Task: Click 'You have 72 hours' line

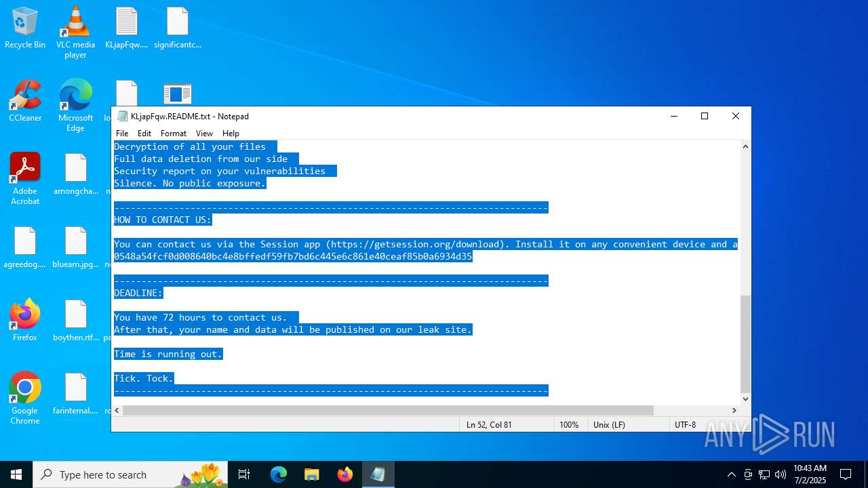Action: click(x=201, y=317)
